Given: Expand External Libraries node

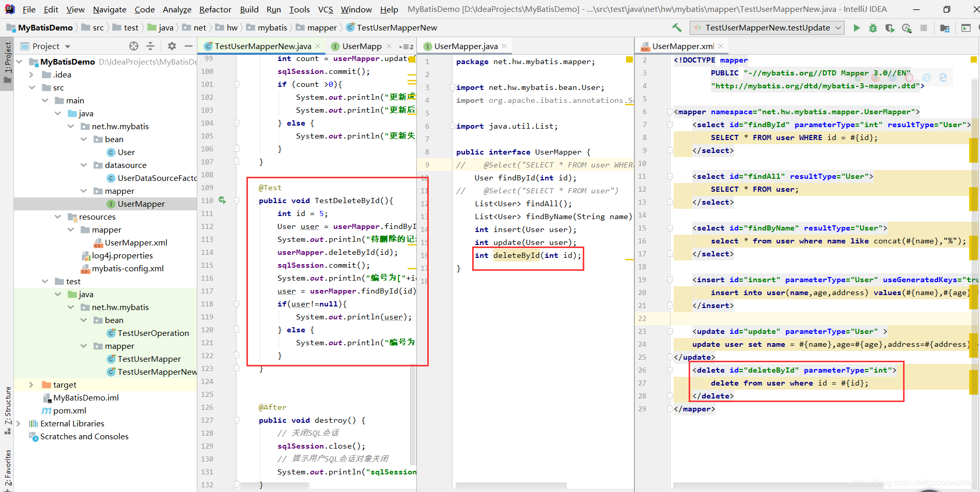Looking at the screenshot, I should [x=20, y=423].
